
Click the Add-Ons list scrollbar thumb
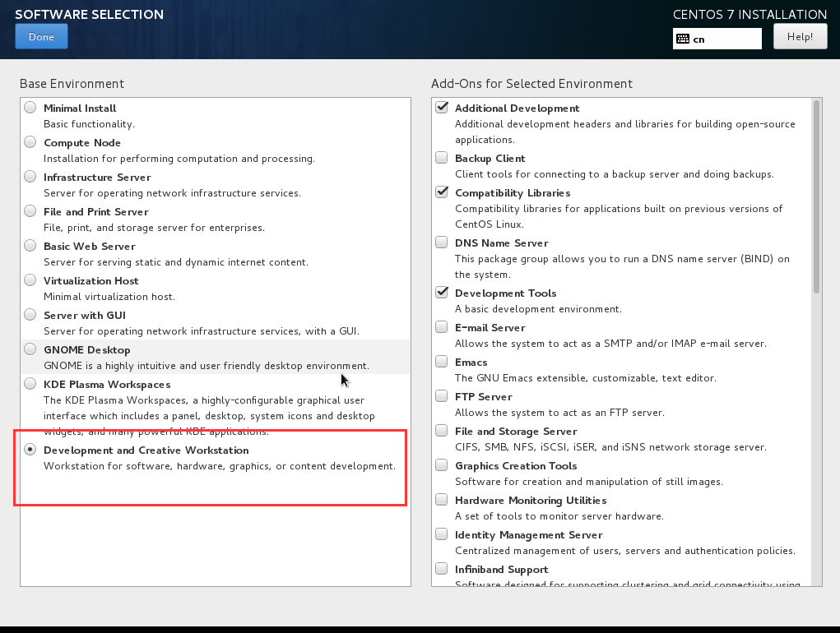coord(816,196)
